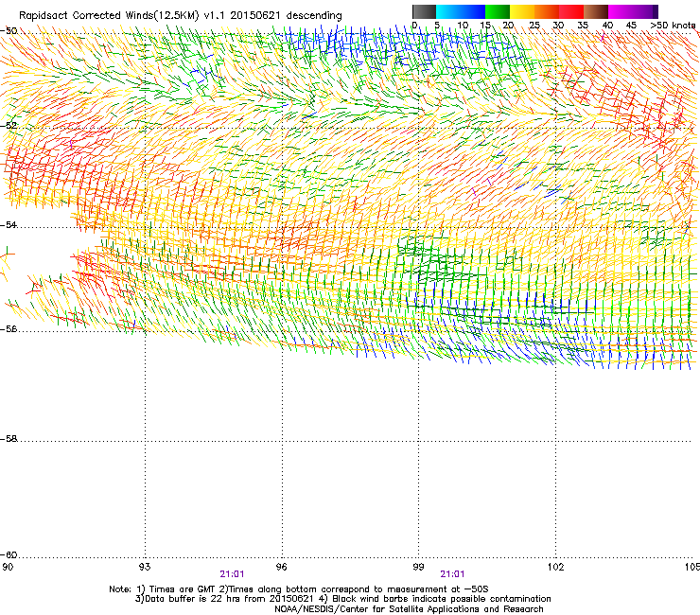Click the purple 21:01 timestamp near longitude 96
This screenshot has height=615, width=700.
click(232, 574)
